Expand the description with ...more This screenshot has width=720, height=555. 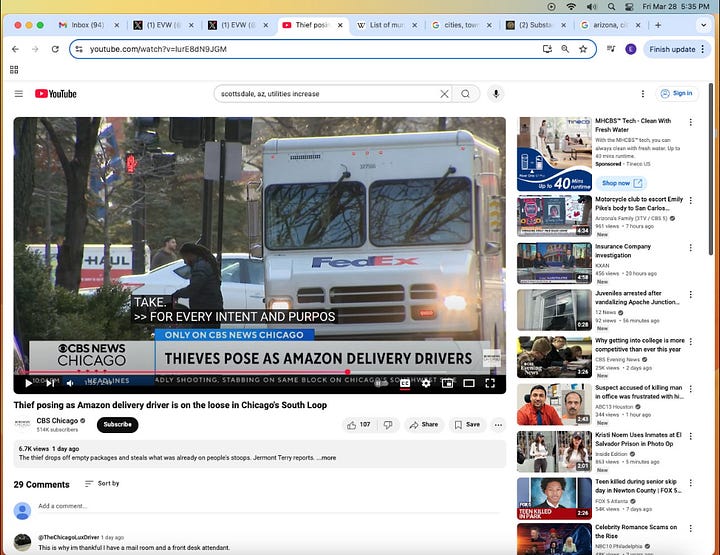coord(326,458)
